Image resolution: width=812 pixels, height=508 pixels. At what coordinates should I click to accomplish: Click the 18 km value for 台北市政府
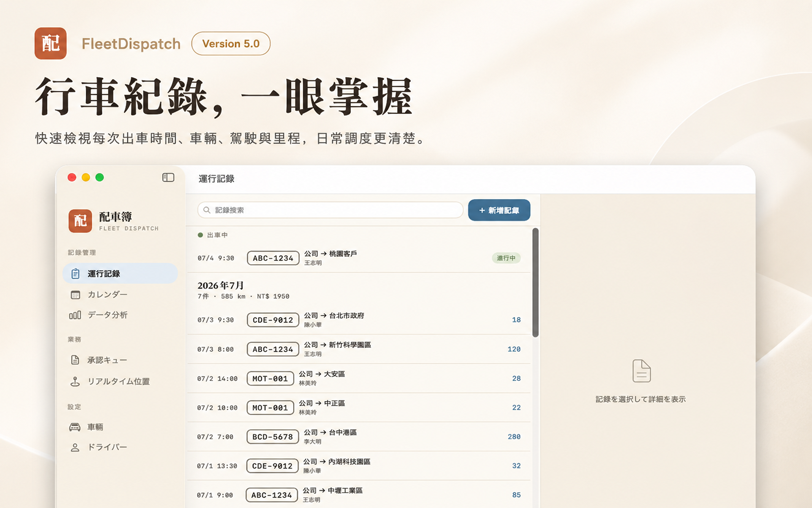pyautogui.click(x=517, y=320)
